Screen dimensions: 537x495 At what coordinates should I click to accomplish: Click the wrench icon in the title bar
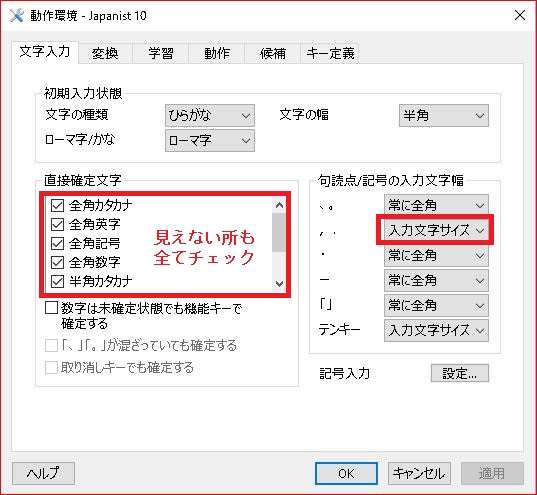tap(16, 15)
